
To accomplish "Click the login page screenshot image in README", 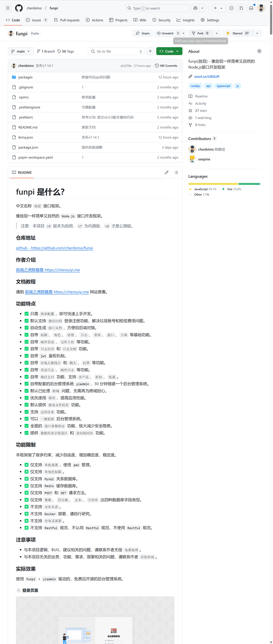I will click(x=95, y=620).
